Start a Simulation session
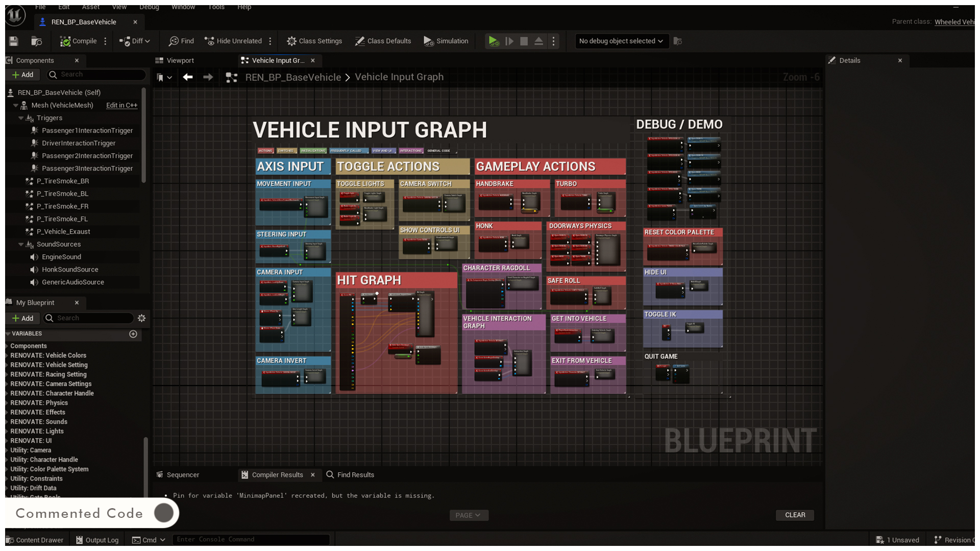The image size is (980, 551). click(x=446, y=41)
